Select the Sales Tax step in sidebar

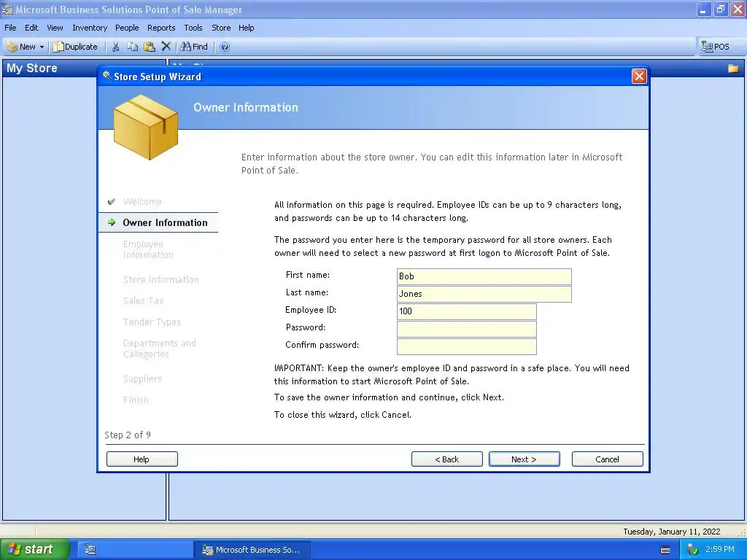click(144, 300)
